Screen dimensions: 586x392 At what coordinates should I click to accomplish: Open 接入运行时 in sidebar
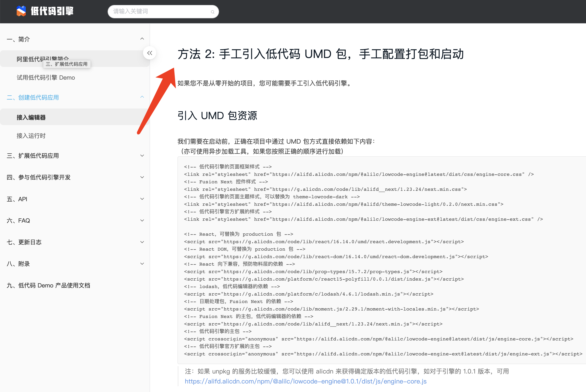31,136
